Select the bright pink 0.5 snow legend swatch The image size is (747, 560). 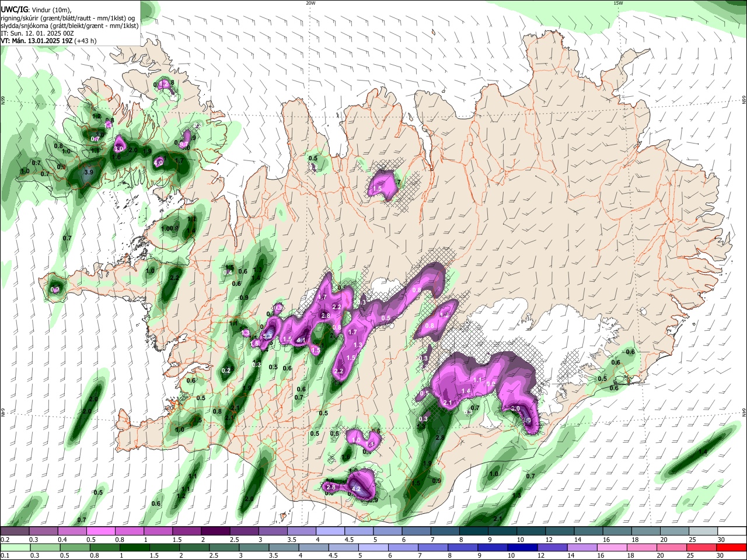100,531
